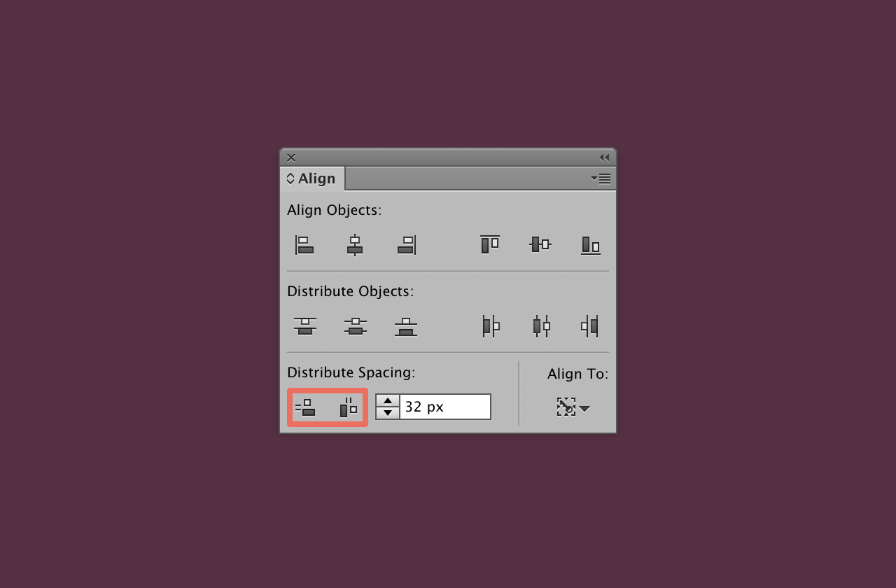
Task: Click Vertical Align Top icon
Action: [490, 244]
